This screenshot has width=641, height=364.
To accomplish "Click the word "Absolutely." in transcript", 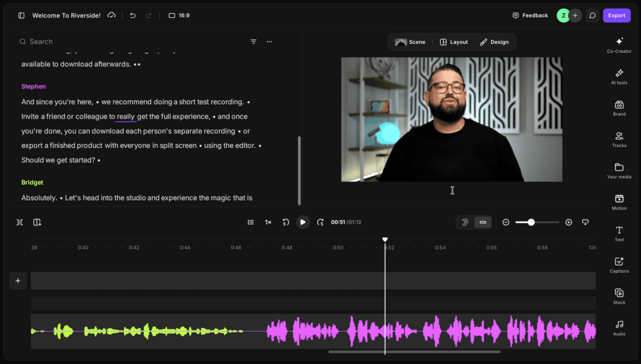I will [x=39, y=198].
